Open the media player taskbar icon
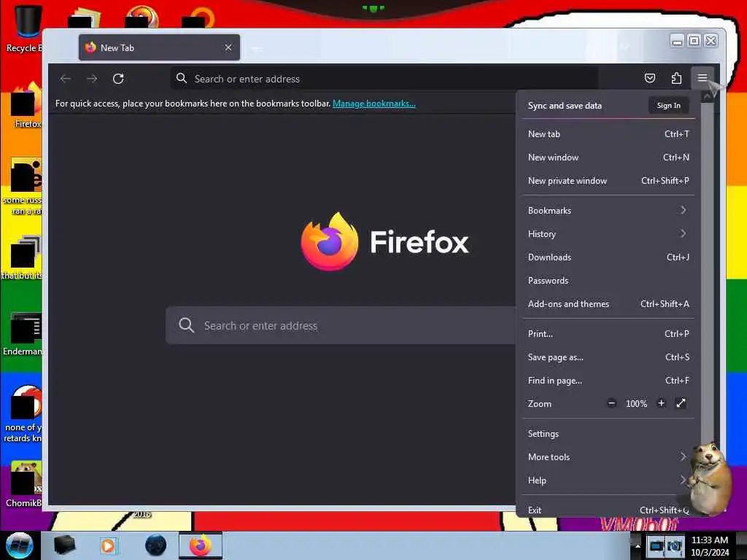The width and height of the screenshot is (747, 560). pos(108,545)
